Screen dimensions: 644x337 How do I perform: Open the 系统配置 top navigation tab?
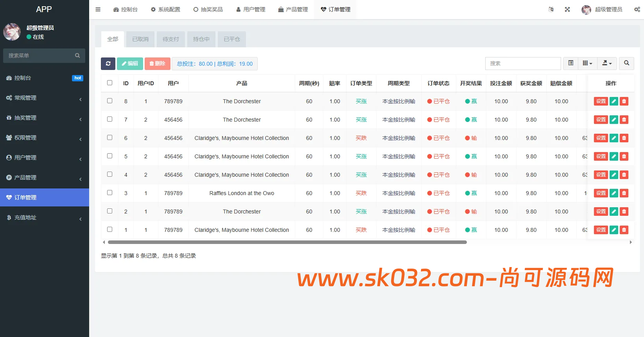[x=165, y=9]
